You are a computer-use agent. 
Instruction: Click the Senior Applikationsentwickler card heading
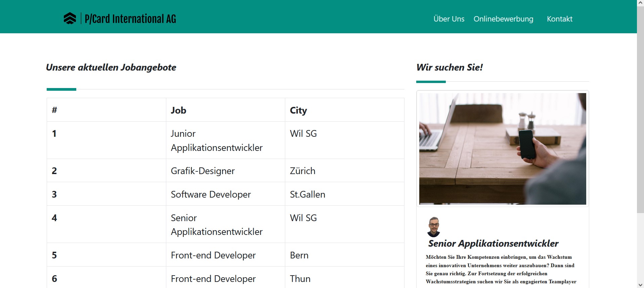[x=493, y=243]
